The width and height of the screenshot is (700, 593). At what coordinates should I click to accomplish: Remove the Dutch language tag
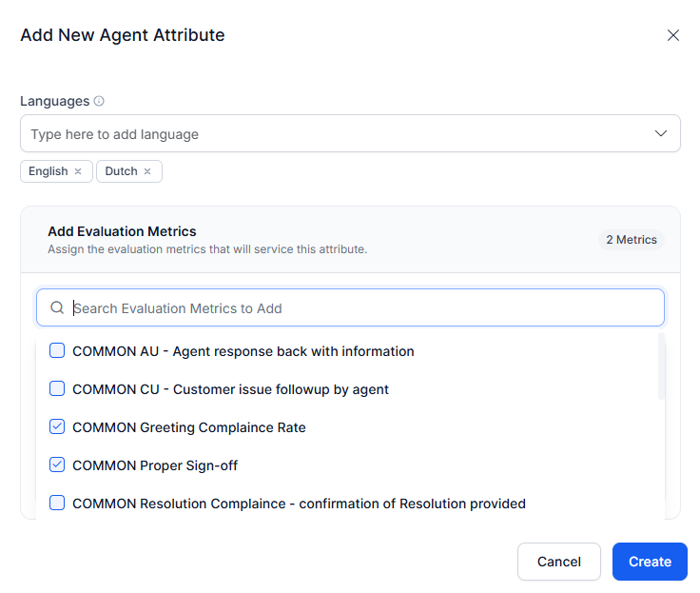click(x=147, y=171)
